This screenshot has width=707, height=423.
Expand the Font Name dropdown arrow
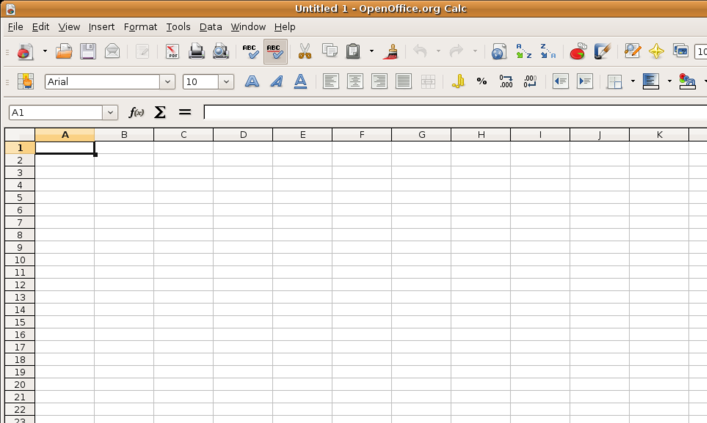click(x=167, y=82)
